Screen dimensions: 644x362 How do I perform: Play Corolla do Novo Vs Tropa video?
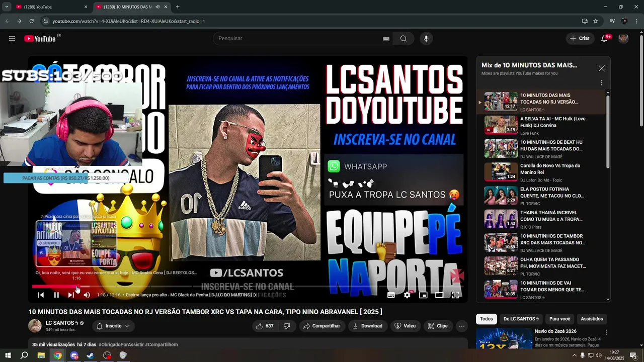(541, 172)
